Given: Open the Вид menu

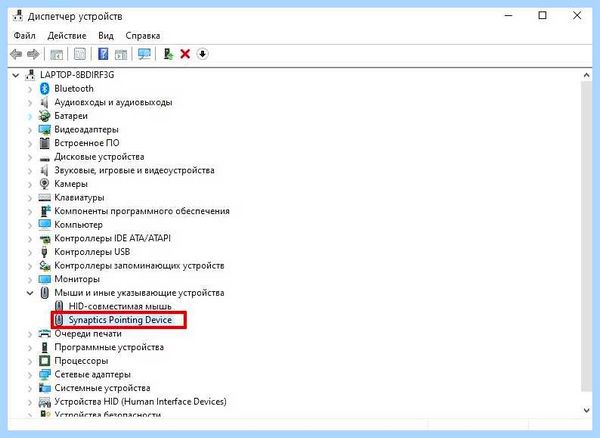Looking at the screenshot, I should pos(106,36).
